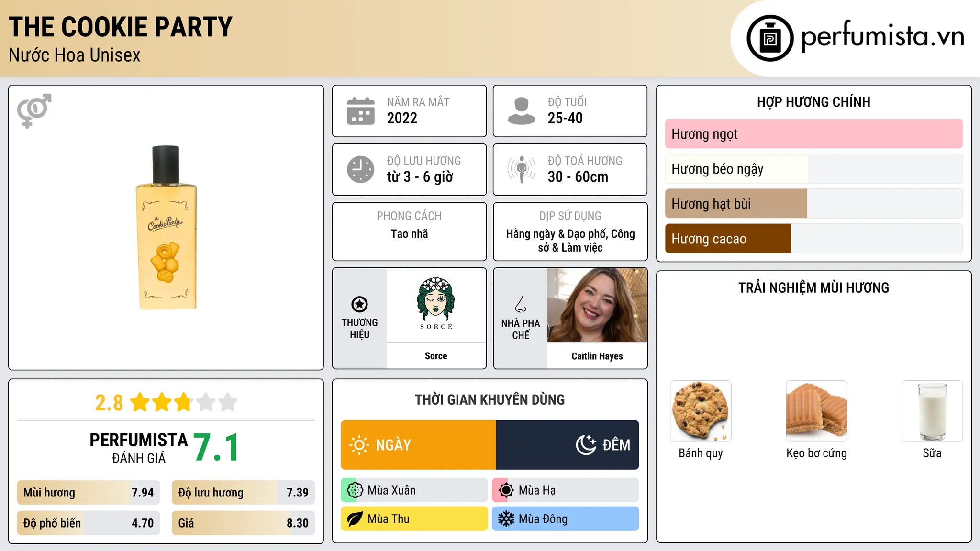Image resolution: width=980 pixels, height=551 pixels.
Task: Click the sun icon for Mùa Hạ
Action: coord(506,490)
